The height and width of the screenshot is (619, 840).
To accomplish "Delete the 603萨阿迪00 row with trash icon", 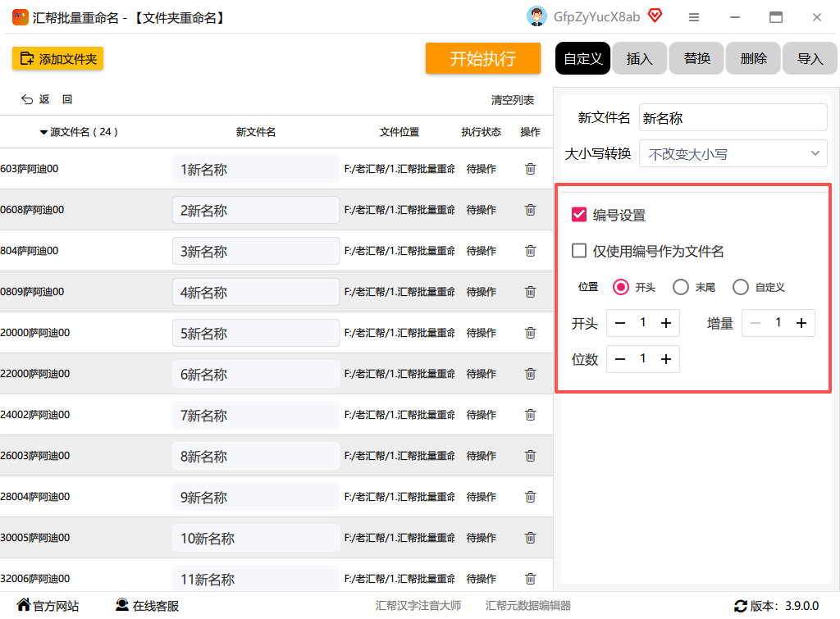I will click(x=530, y=169).
